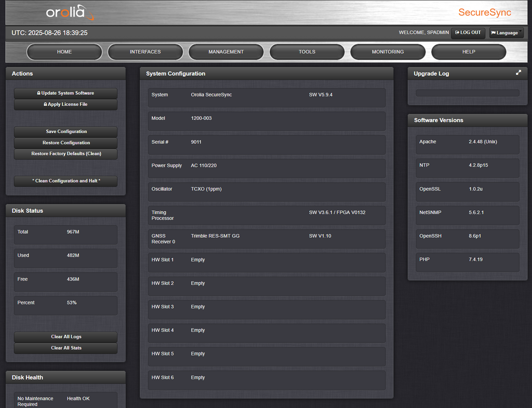The width and height of the screenshot is (532, 408).
Task: Click the HW Slot 4 row label
Action: point(163,330)
